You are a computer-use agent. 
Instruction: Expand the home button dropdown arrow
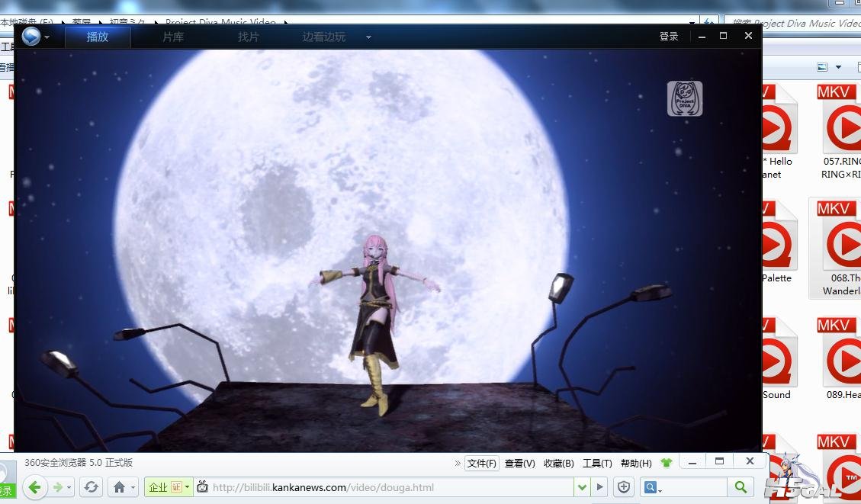point(133,487)
